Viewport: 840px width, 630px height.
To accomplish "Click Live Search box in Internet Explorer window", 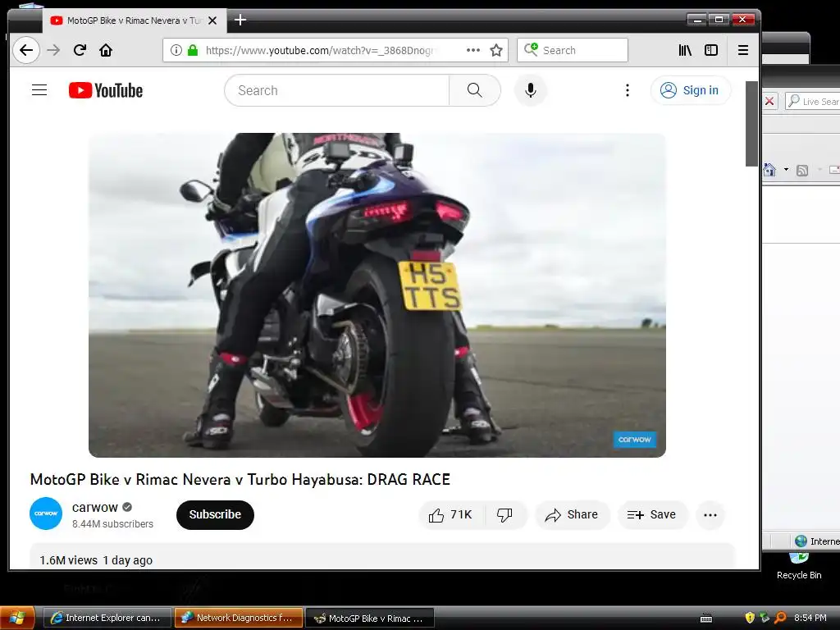I will 813,101.
